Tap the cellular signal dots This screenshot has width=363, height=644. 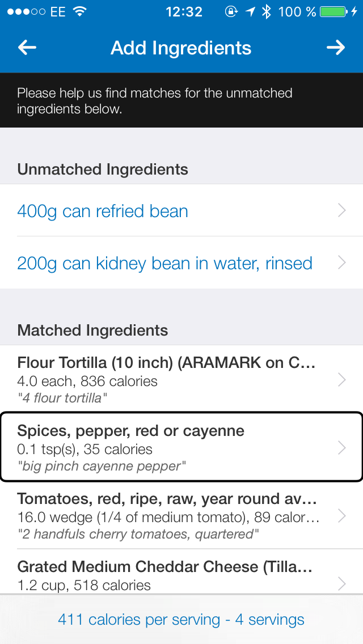pyautogui.click(x=26, y=11)
